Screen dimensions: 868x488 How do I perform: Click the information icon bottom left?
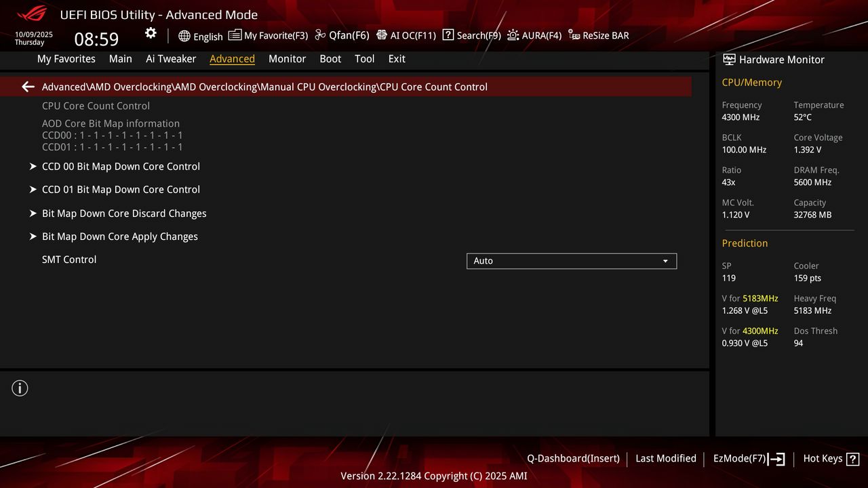click(x=20, y=388)
